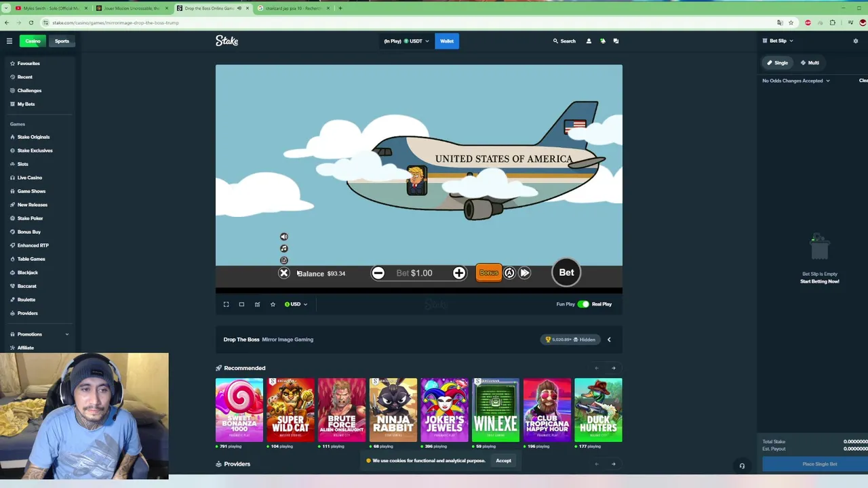
Task: Open Enhanced RTP category
Action: point(33,245)
